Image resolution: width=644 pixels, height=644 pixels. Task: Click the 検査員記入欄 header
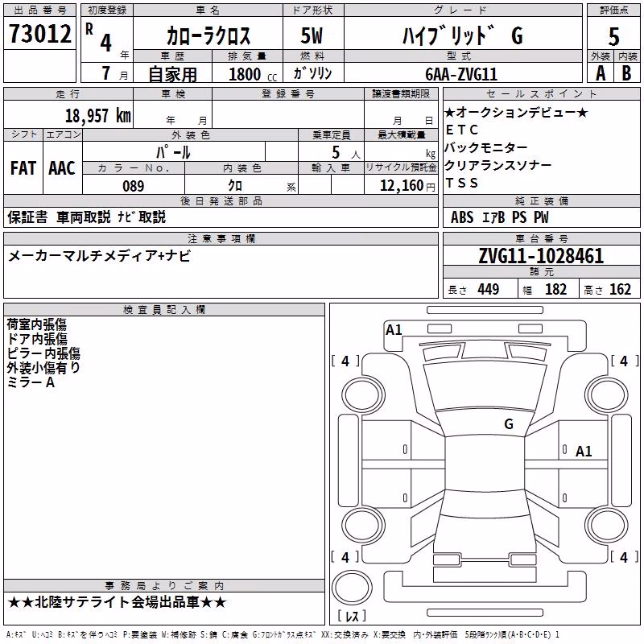point(164,310)
